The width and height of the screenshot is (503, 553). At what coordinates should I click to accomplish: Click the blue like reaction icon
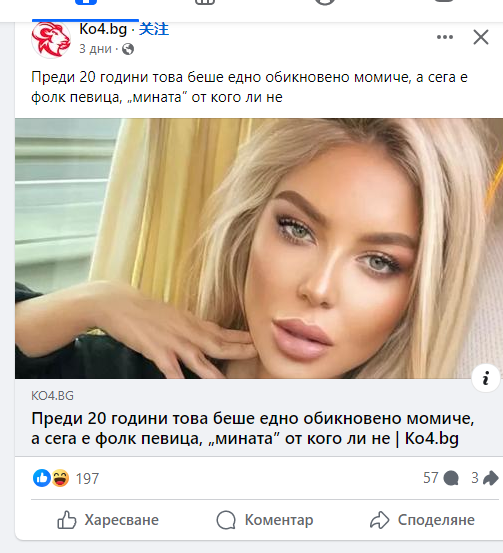[x=42, y=478]
